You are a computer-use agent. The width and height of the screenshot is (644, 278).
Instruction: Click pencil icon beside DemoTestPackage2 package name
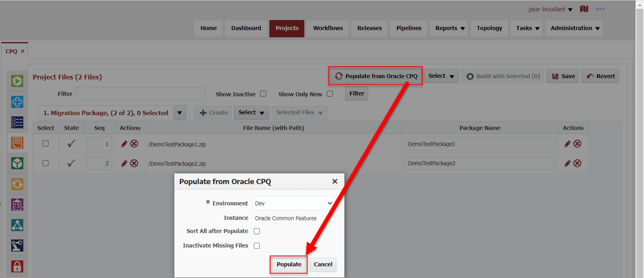pyautogui.click(x=568, y=163)
